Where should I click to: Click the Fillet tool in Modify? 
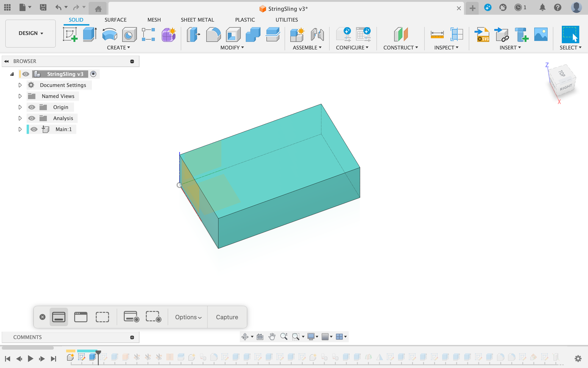point(213,34)
